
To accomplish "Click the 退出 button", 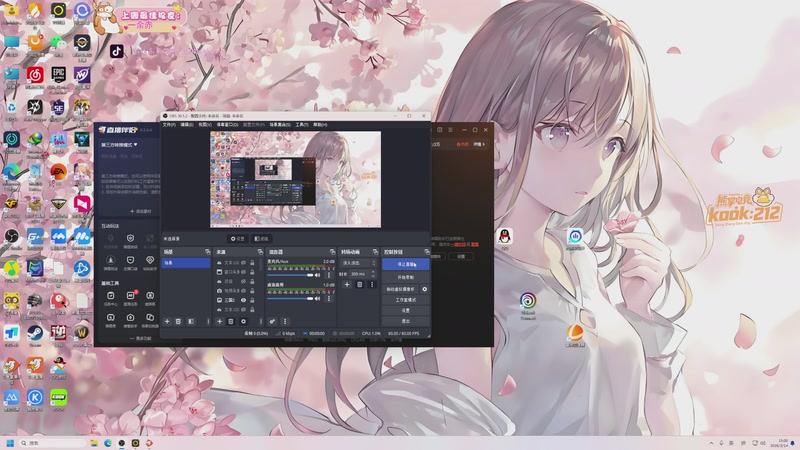I will (406, 321).
